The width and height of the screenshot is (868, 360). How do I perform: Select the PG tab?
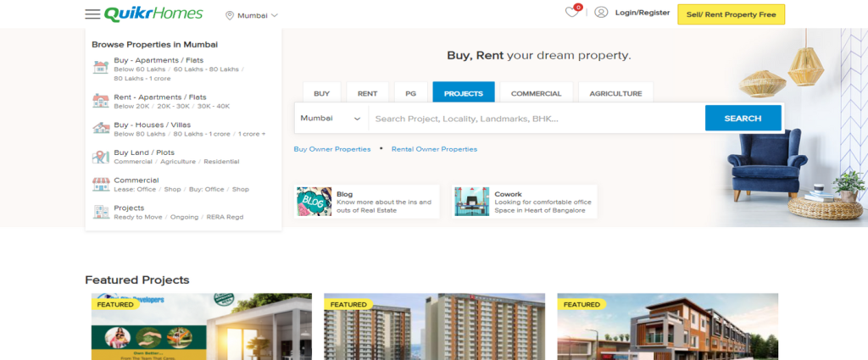pyautogui.click(x=411, y=93)
